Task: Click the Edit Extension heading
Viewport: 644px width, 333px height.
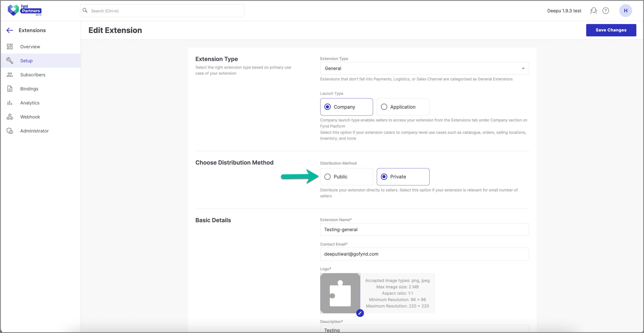Action: click(x=115, y=30)
